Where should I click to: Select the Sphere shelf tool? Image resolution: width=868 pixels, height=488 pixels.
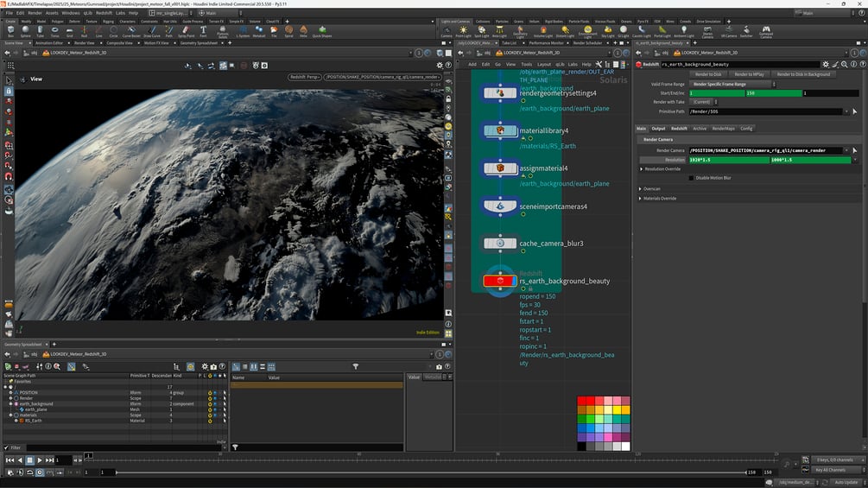point(26,31)
